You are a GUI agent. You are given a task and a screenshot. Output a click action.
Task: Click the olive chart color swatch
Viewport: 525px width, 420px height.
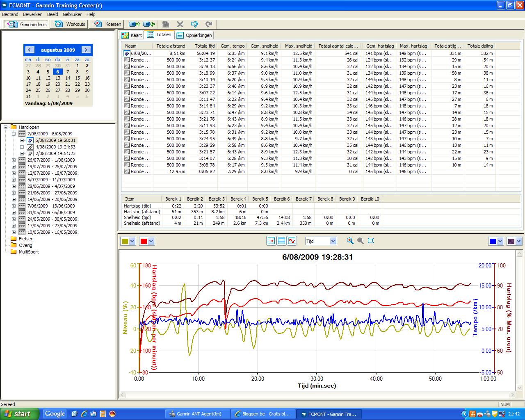click(x=124, y=241)
